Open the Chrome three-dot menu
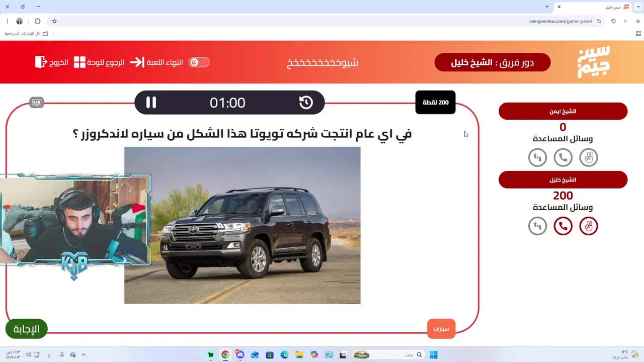The image size is (644, 362). pos(7,21)
